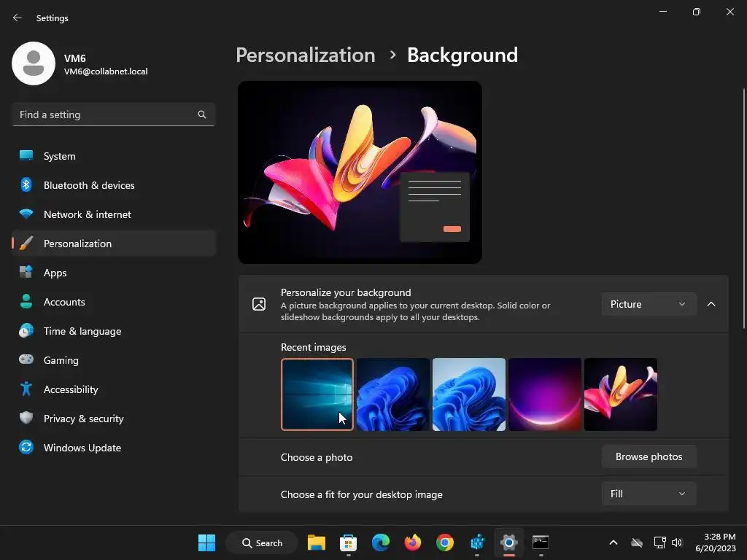Select the Windows 10 light-beam wallpaper thumbnail

[x=317, y=394]
